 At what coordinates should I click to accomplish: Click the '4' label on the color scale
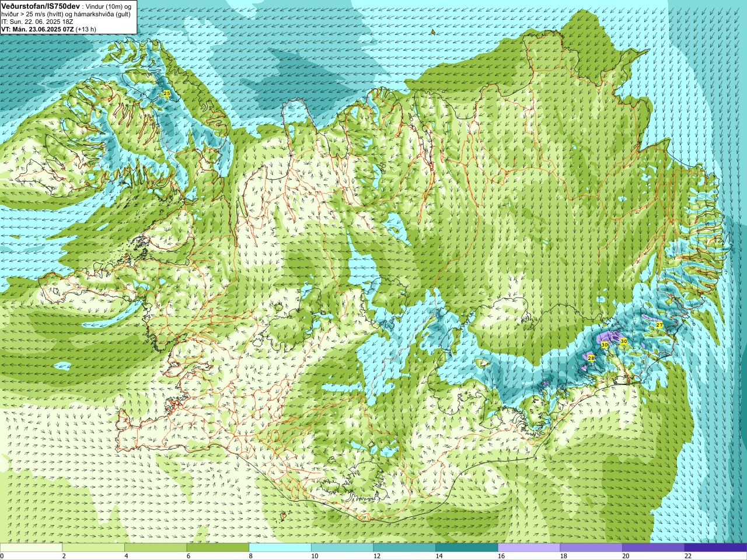click(x=126, y=556)
